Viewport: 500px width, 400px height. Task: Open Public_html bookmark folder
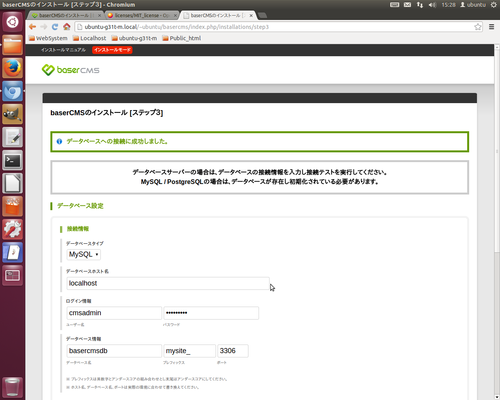(x=182, y=38)
